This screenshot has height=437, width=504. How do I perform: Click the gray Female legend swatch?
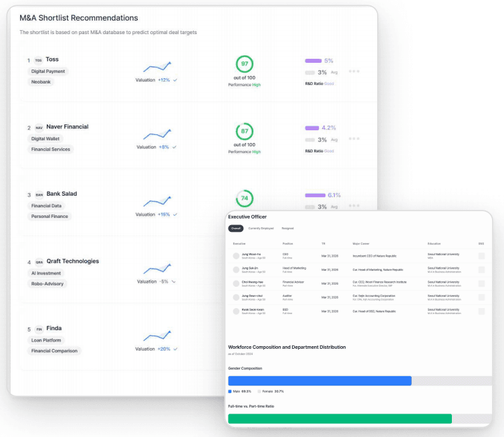259,392
